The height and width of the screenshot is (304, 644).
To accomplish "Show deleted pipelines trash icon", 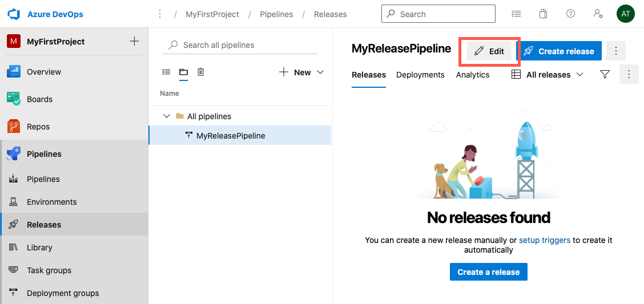I will [200, 72].
